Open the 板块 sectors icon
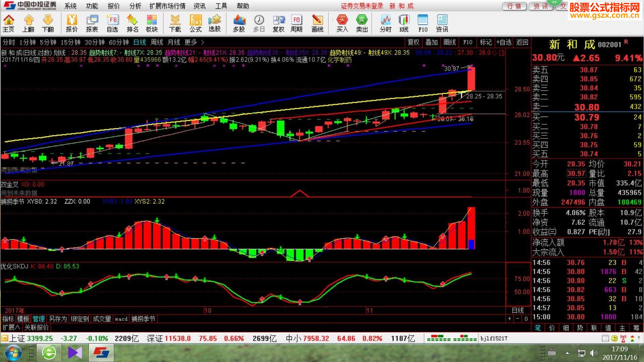 [152, 23]
